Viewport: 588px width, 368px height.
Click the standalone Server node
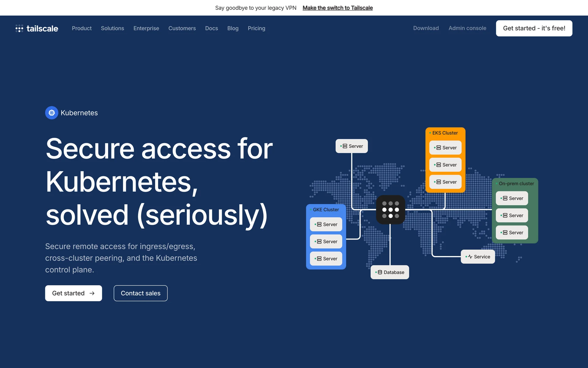(x=352, y=146)
